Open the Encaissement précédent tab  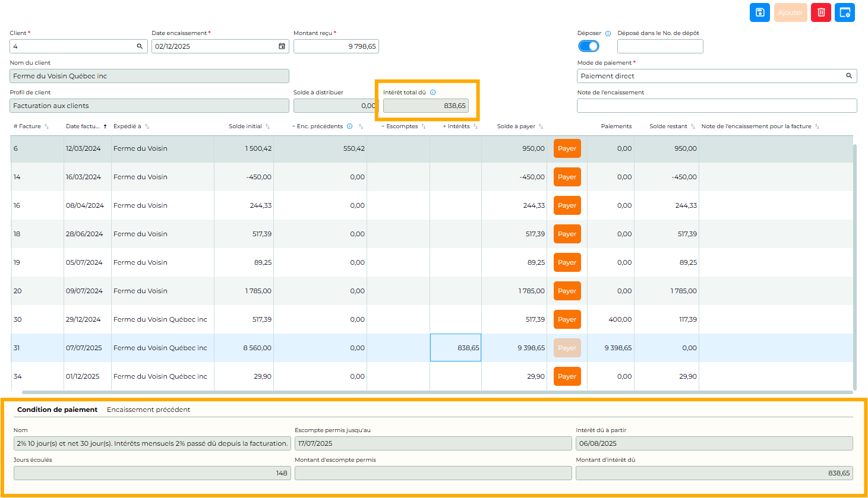(149, 410)
